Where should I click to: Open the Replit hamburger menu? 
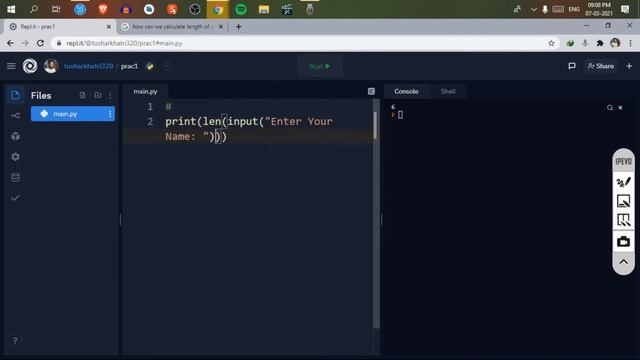pyautogui.click(x=11, y=66)
